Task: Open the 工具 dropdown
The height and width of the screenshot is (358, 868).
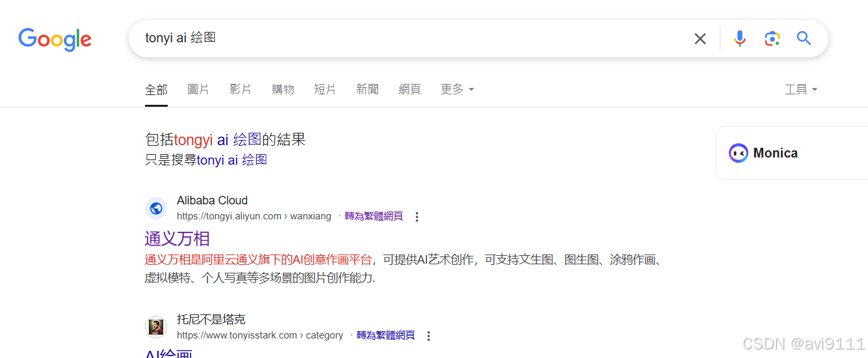Action: click(x=801, y=90)
